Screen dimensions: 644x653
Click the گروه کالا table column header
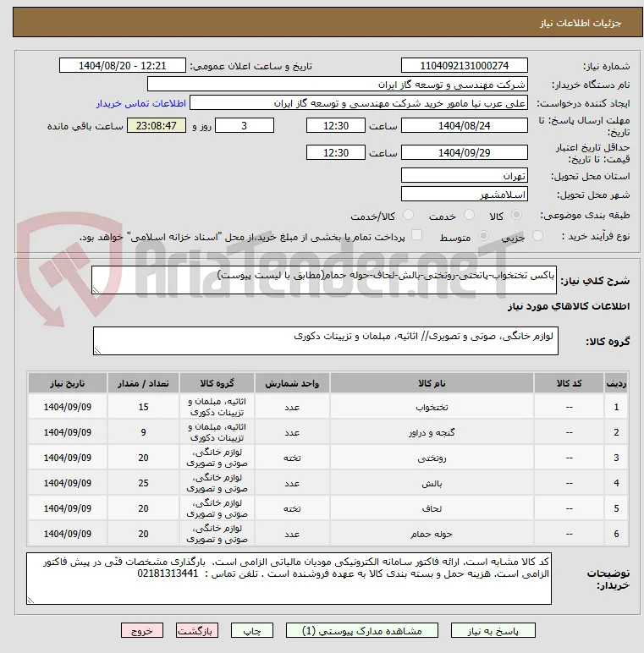point(217,383)
